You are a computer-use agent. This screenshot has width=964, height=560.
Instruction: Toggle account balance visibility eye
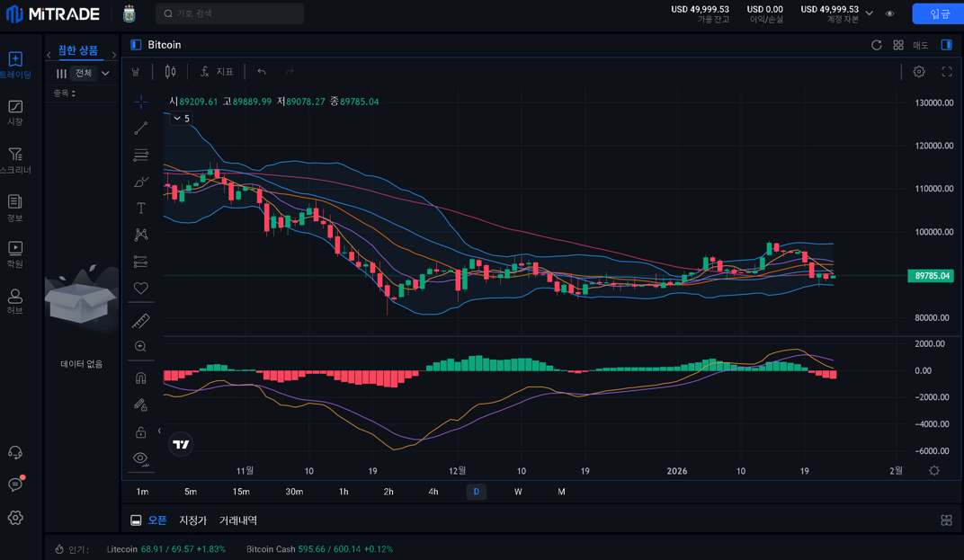point(889,13)
